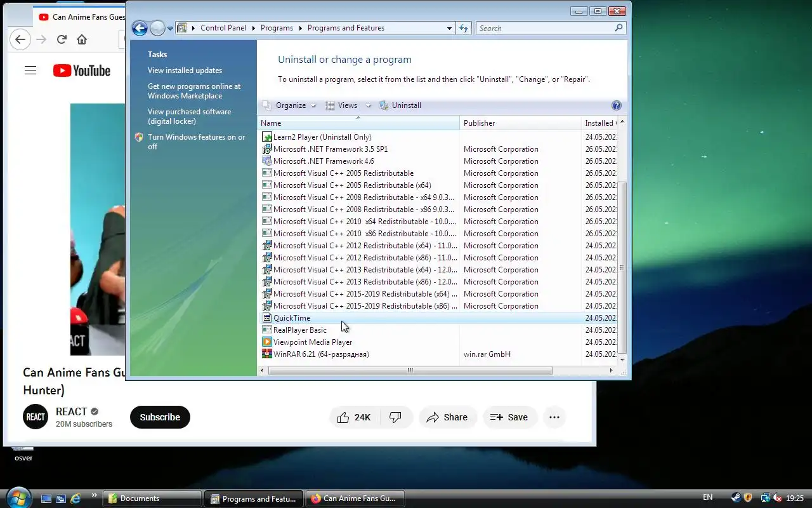Open the REACT channel avatar
Viewport: 812px width, 508px height.
pos(36,417)
